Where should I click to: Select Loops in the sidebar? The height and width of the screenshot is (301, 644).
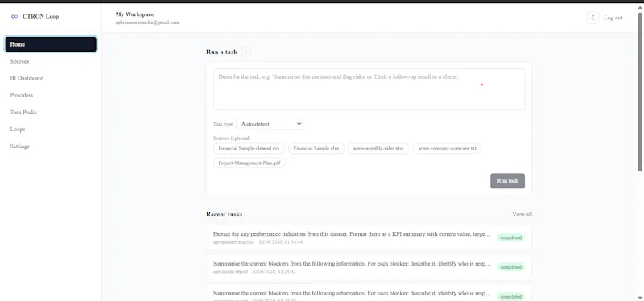[x=18, y=129]
